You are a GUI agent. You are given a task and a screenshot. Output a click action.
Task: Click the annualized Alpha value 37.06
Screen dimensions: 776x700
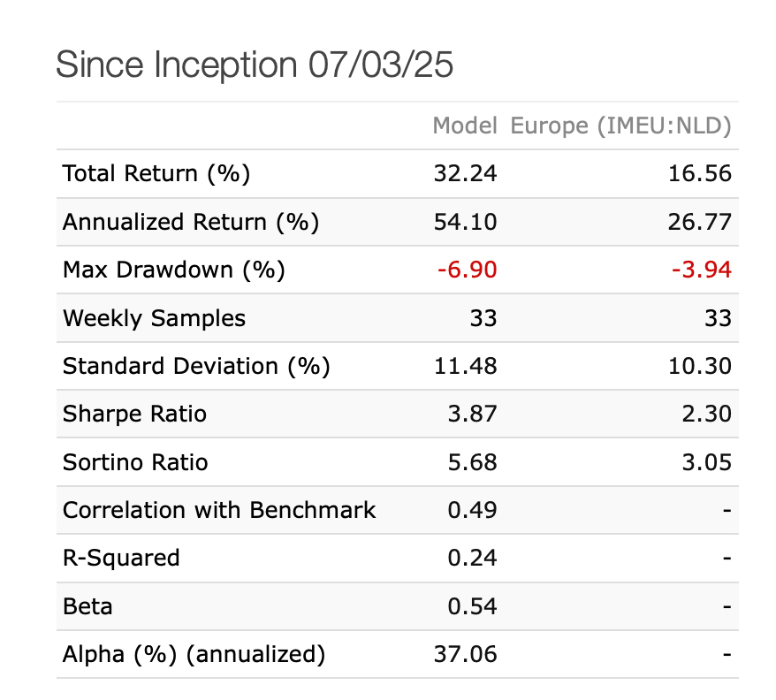point(468,654)
